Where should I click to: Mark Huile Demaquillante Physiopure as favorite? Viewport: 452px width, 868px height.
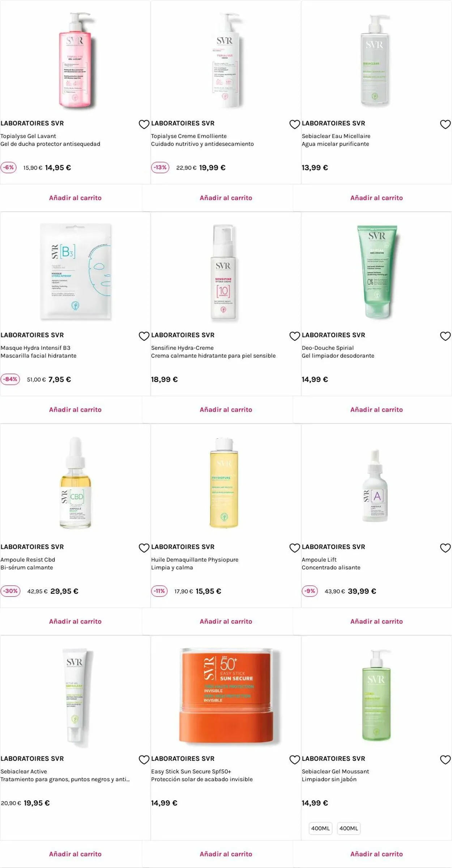point(295,548)
